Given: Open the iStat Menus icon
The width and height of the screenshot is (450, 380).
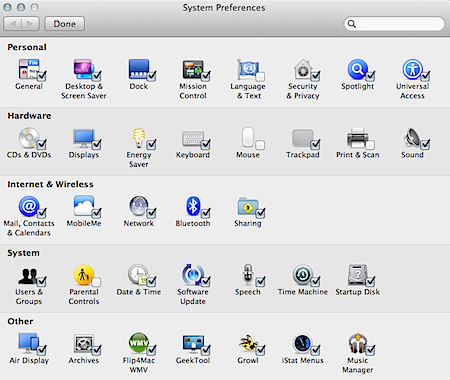Looking at the screenshot, I should point(302,343).
